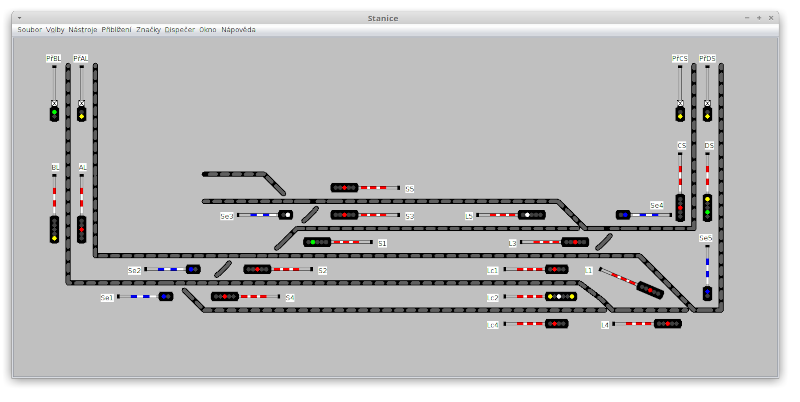Select shunting signal Se3 with white light
The image size is (800, 402).
tap(285, 214)
